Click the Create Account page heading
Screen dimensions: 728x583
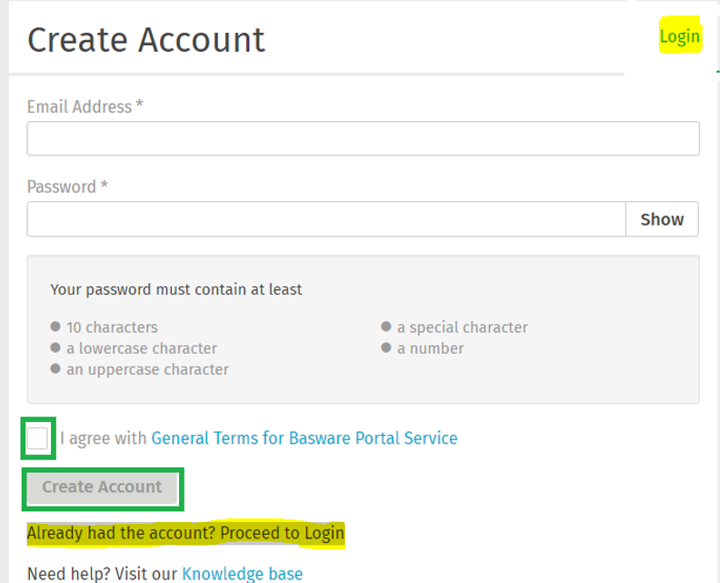point(146,40)
